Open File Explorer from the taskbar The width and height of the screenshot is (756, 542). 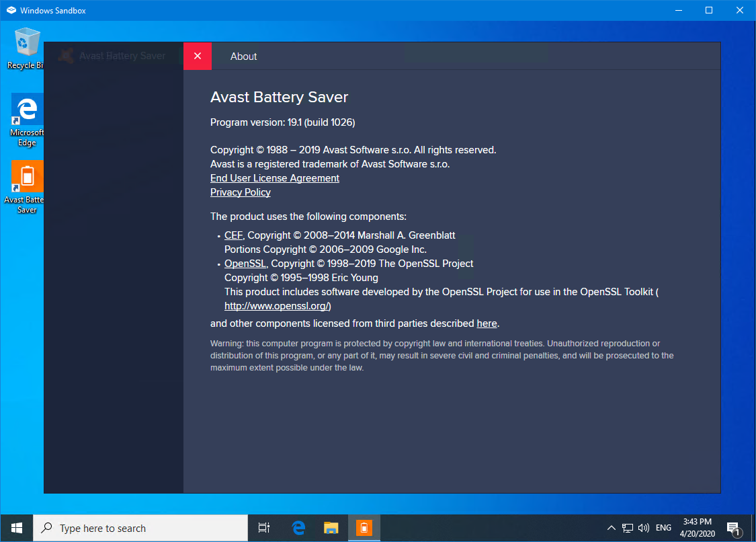coord(331,528)
